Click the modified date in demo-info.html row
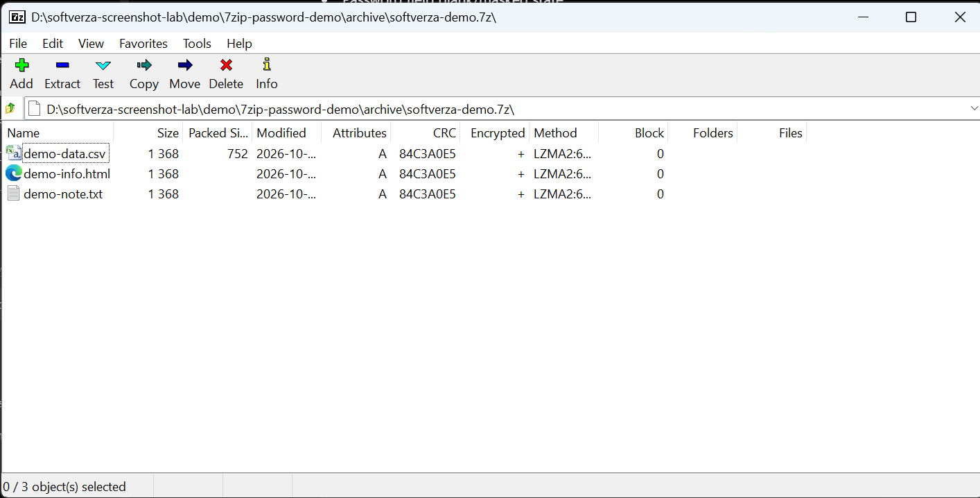The image size is (980, 498). (x=286, y=173)
